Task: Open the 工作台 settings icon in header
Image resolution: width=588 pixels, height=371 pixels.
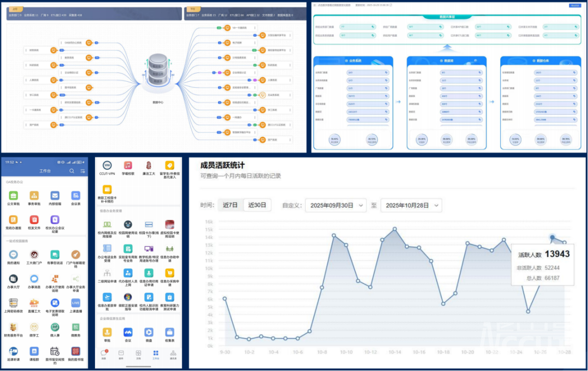Action: 83,171
